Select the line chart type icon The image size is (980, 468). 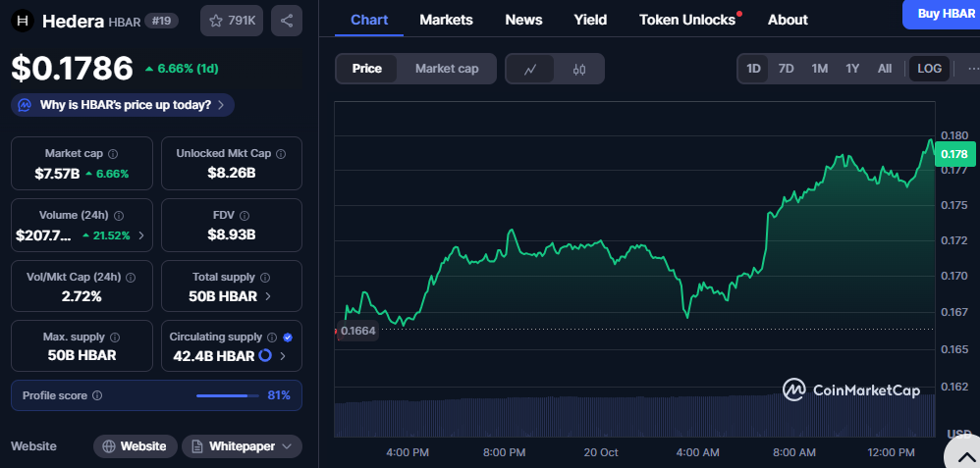click(x=530, y=69)
